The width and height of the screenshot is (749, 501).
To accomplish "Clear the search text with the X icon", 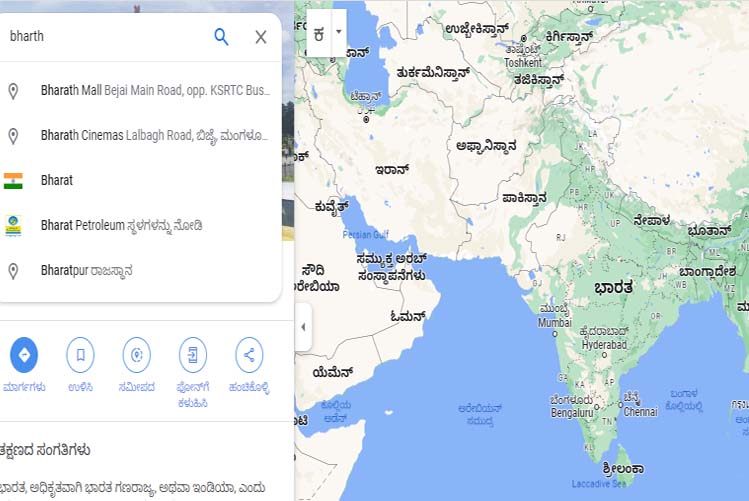I will tap(261, 37).
